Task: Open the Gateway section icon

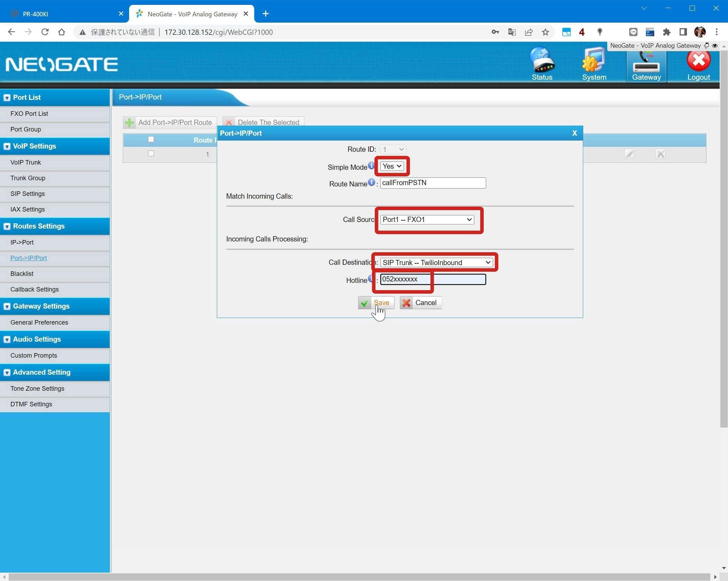Action: click(646, 65)
